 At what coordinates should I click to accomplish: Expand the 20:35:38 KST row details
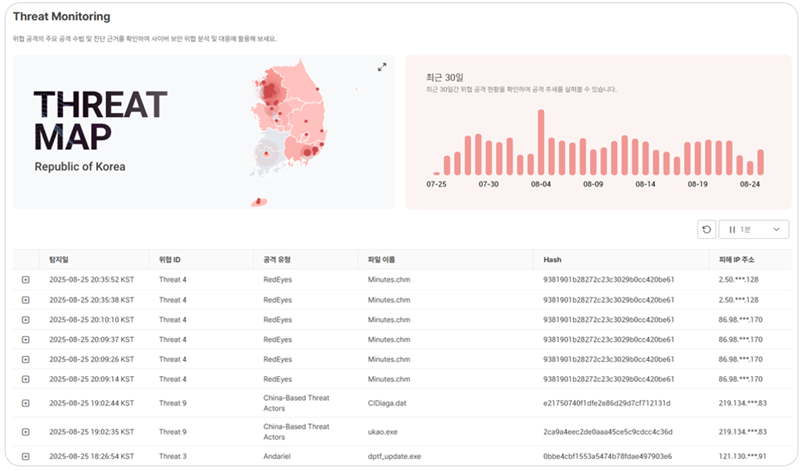(26, 300)
